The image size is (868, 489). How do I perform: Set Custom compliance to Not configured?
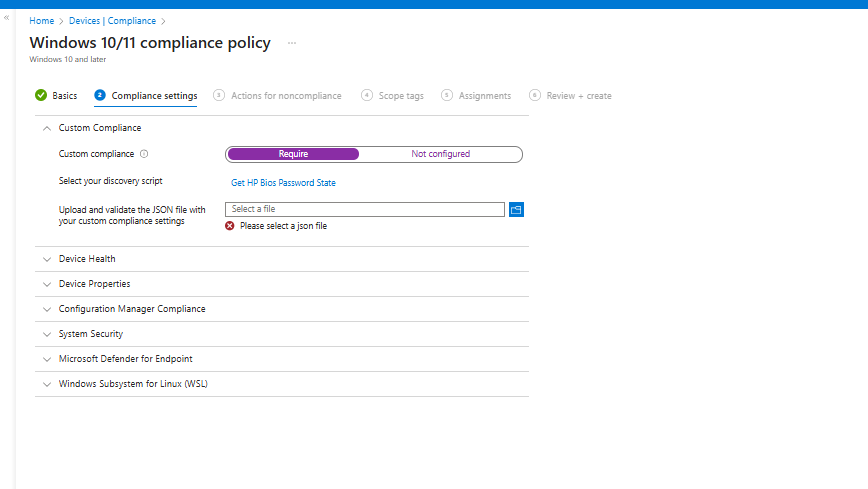[x=440, y=154]
